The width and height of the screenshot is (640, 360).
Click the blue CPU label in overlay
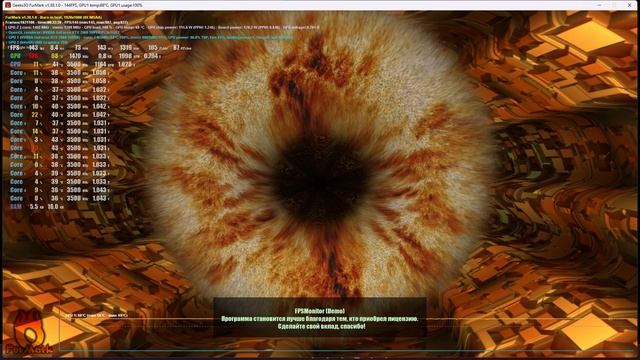[15, 64]
